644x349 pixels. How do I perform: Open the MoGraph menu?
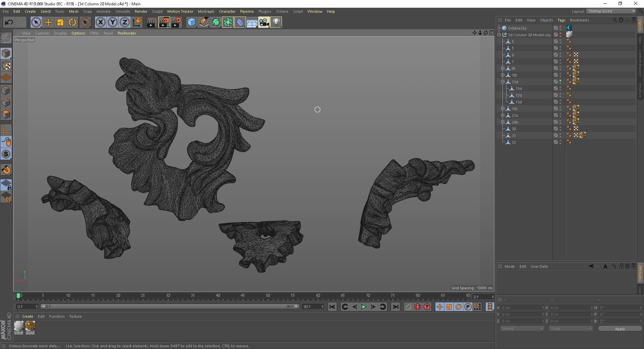click(206, 11)
